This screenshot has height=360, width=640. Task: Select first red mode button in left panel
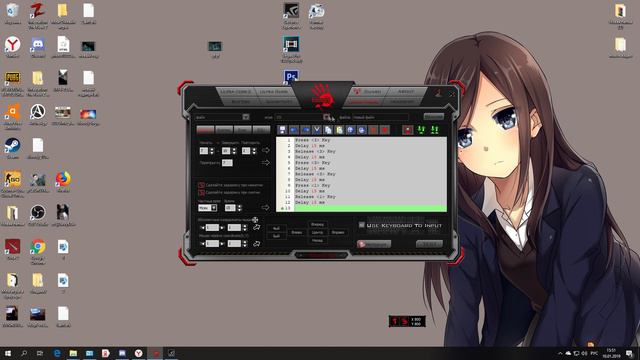(x=205, y=130)
